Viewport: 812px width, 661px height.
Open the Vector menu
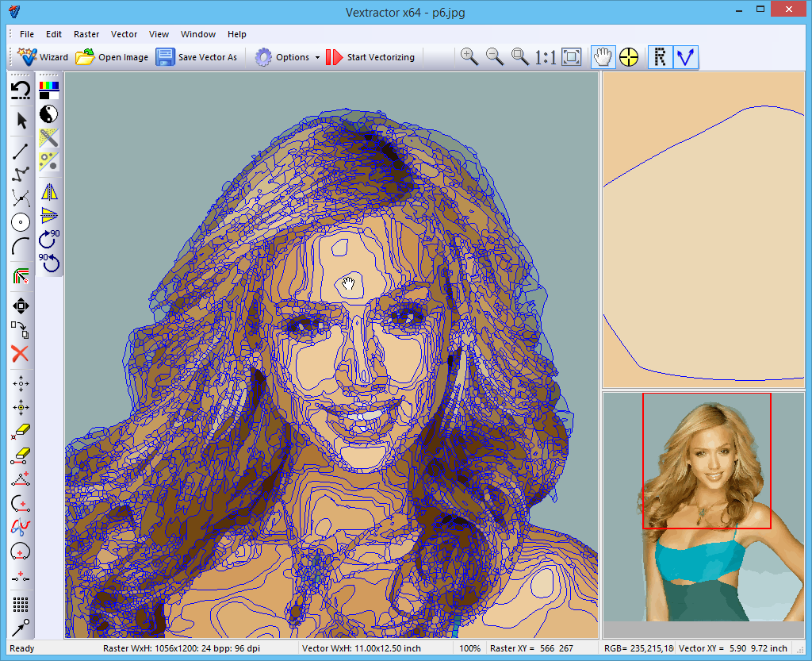click(124, 34)
